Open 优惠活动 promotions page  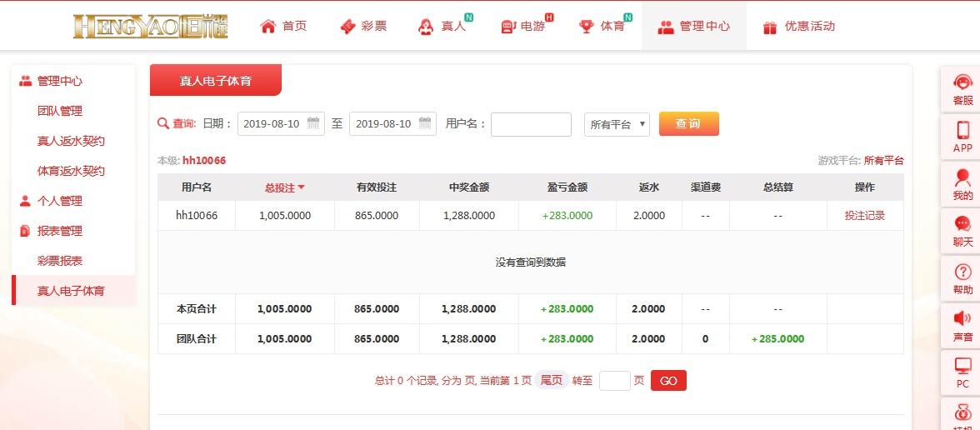809,27
